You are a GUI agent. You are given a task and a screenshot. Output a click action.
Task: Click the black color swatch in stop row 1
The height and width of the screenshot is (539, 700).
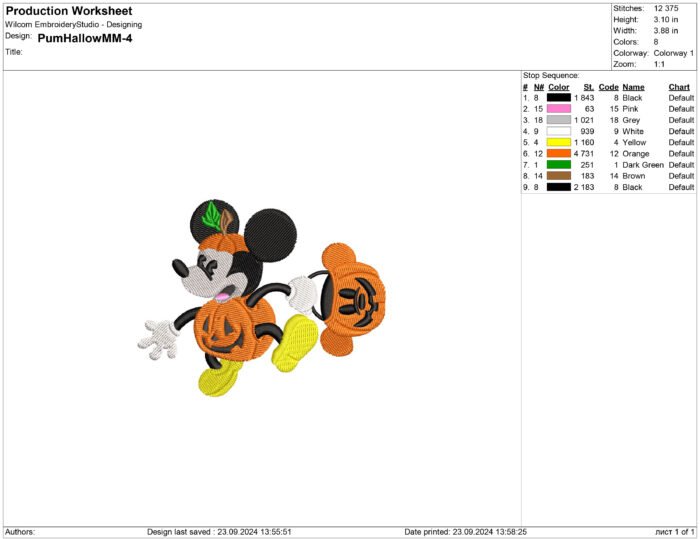558,97
